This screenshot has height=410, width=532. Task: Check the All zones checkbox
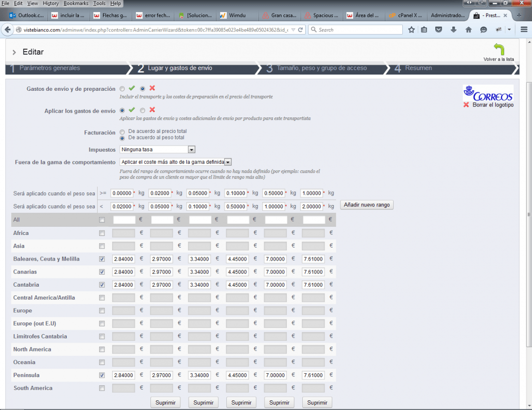102,220
